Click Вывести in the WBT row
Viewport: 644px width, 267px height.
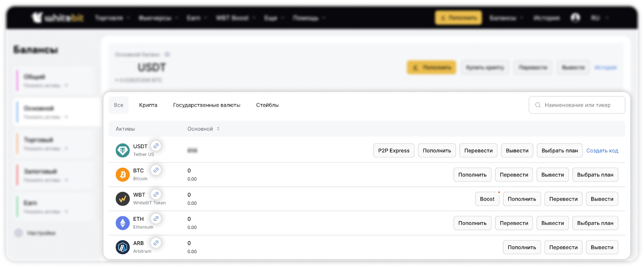pos(602,199)
